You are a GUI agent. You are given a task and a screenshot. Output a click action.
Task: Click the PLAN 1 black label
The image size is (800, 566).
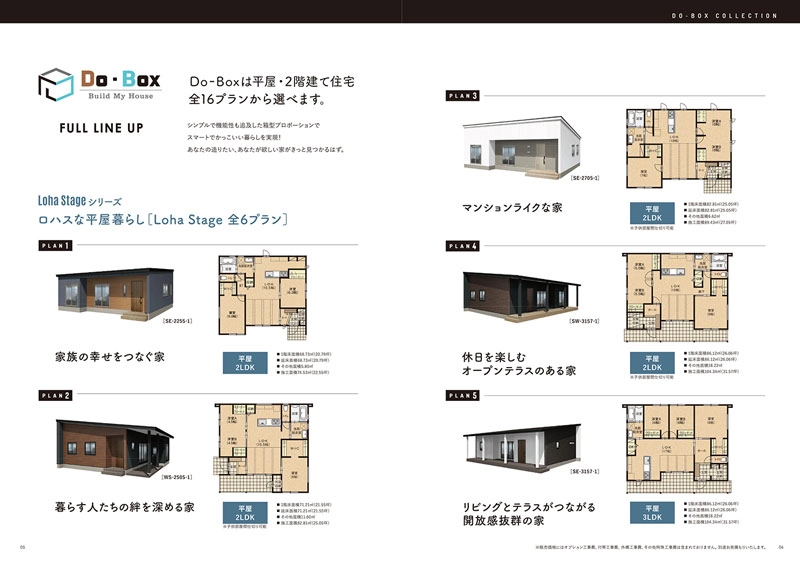click(x=55, y=245)
